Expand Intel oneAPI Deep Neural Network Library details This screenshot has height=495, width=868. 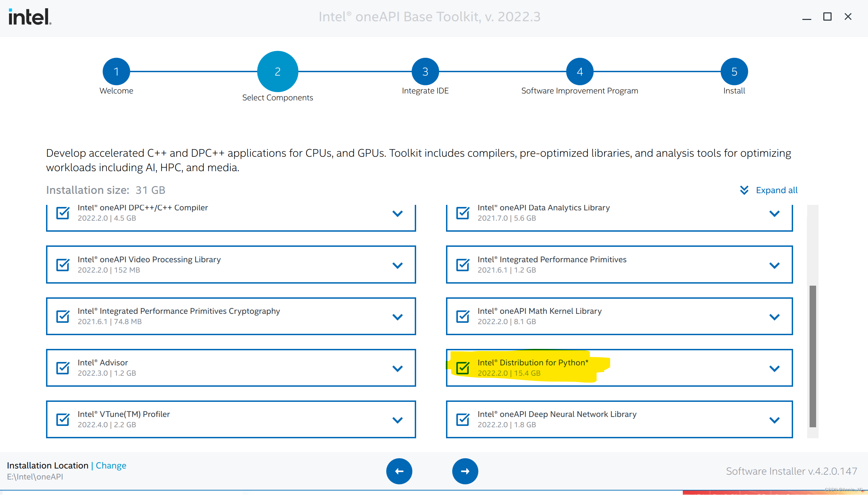[x=774, y=419]
